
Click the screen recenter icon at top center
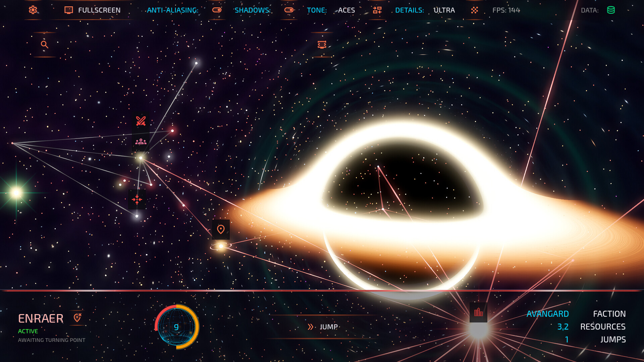point(322,44)
